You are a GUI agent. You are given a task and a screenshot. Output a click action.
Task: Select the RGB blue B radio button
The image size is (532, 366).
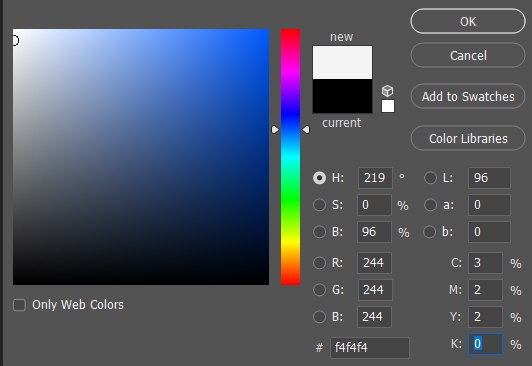click(x=319, y=317)
